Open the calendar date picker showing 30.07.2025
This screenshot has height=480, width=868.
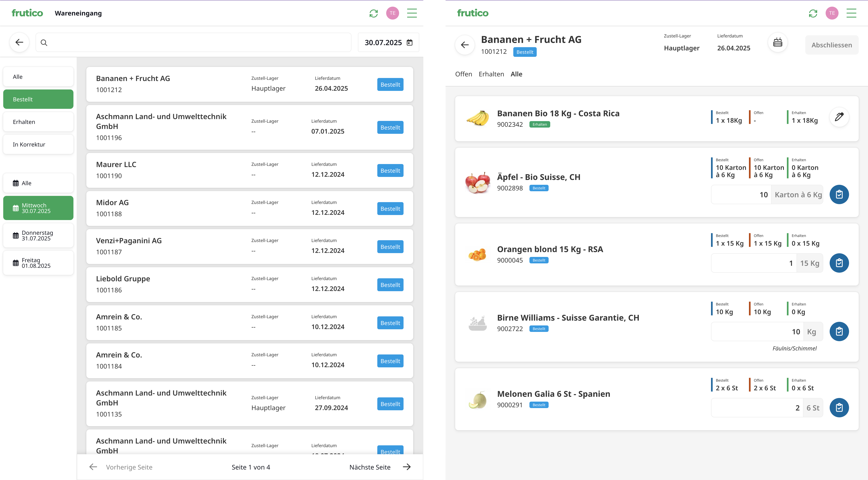pyautogui.click(x=409, y=42)
